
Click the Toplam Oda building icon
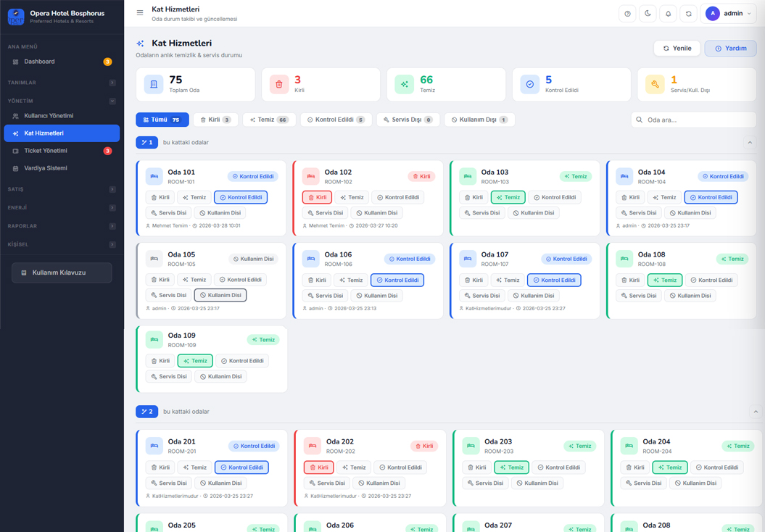click(x=154, y=85)
